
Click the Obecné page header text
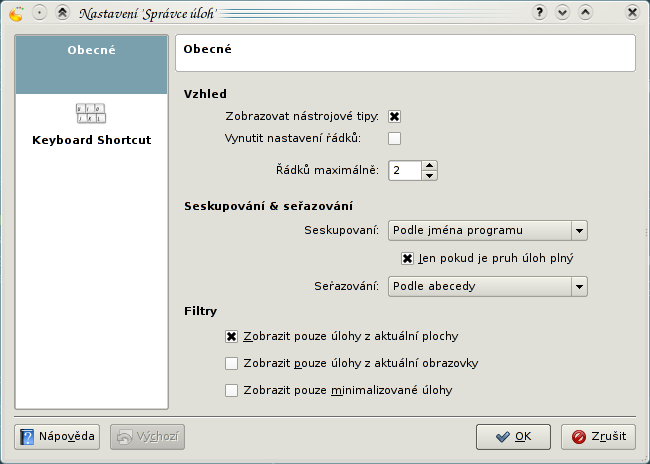(x=207, y=49)
